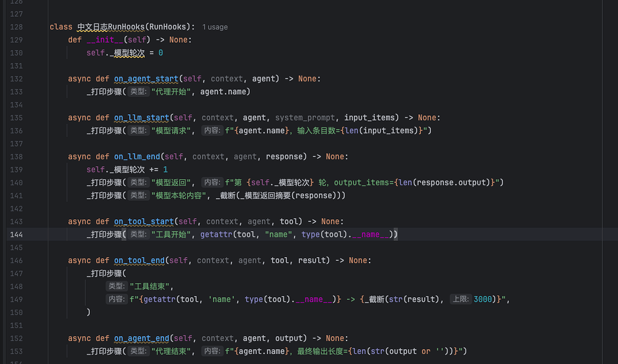Click the value 1 on line 139
The height and width of the screenshot is (364, 618).
(165, 170)
